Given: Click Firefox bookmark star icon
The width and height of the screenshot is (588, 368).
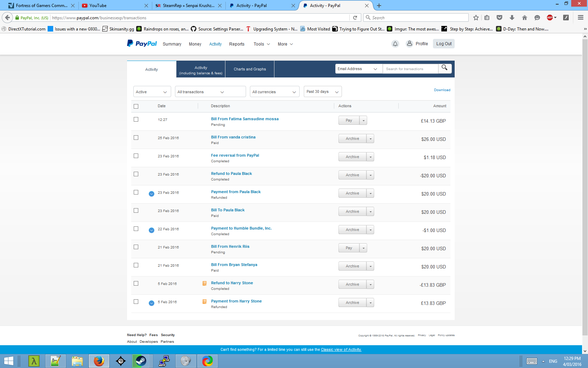Looking at the screenshot, I should [x=476, y=18].
